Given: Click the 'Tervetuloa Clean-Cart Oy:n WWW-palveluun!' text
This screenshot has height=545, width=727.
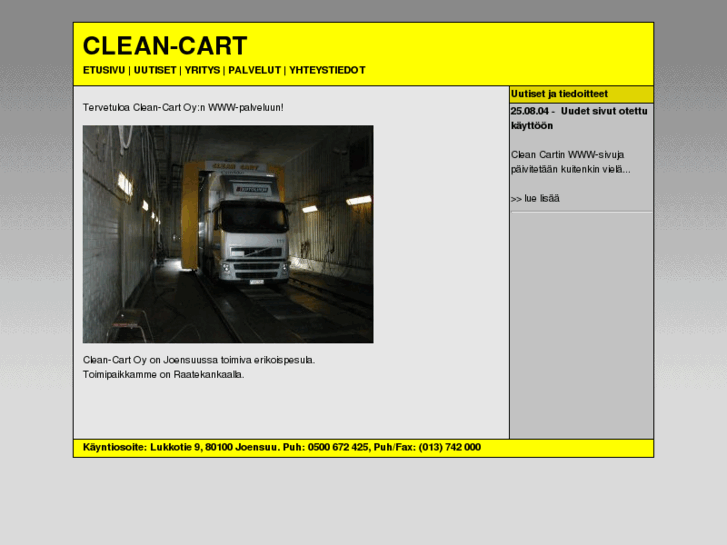Looking at the screenshot, I should point(183,108).
